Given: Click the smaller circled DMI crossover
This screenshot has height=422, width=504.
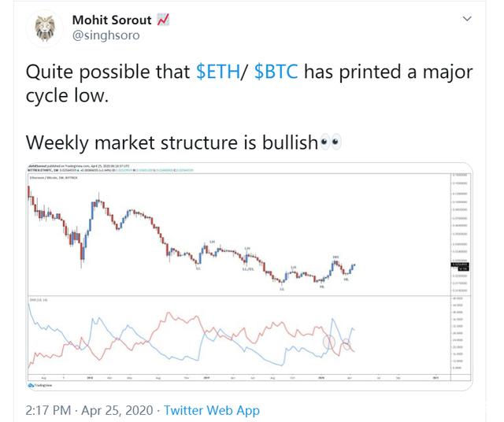Looking at the screenshot, I should tap(346, 344).
